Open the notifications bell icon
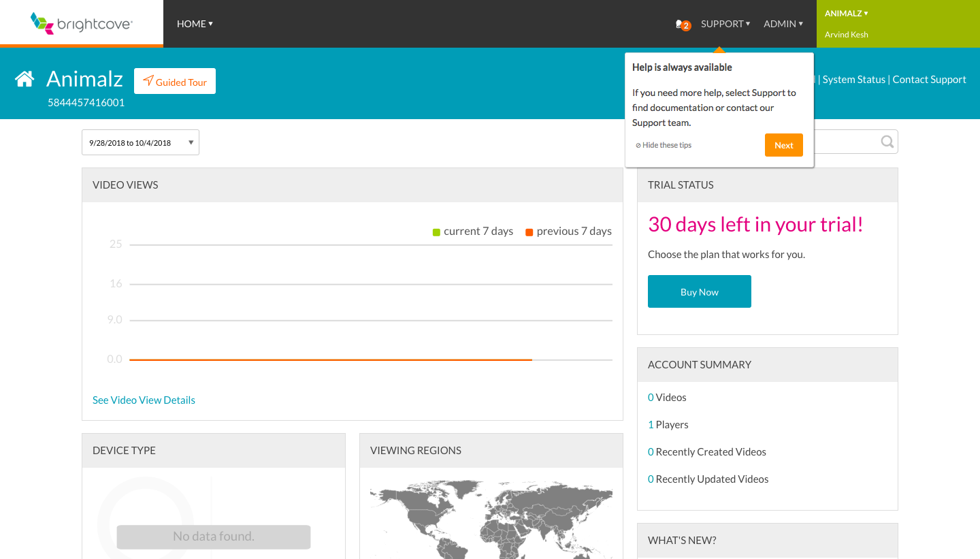 (x=683, y=25)
